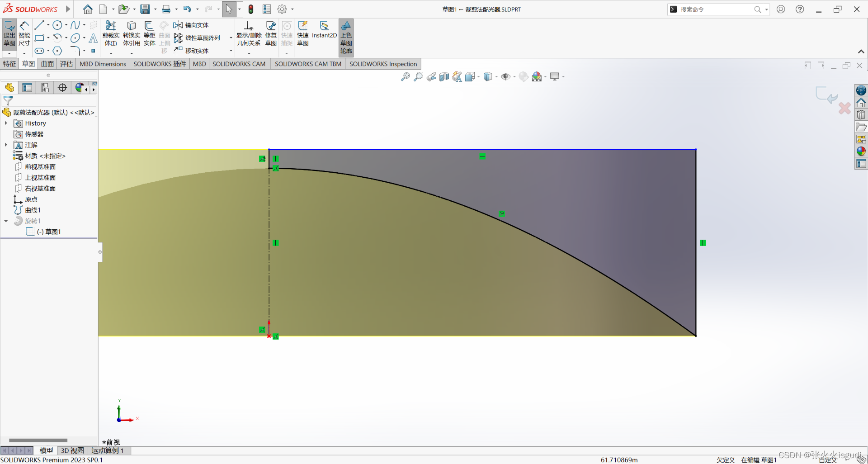Open the 运动算例 1 bottom tab
This screenshot has width=868, height=464.
point(108,450)
